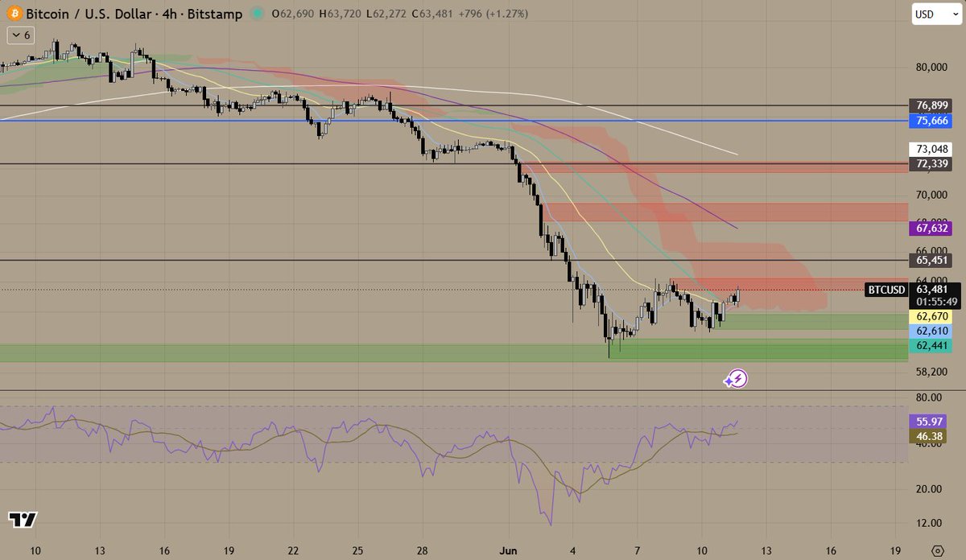Click the 70,000 price axis label

pos(932,195)
